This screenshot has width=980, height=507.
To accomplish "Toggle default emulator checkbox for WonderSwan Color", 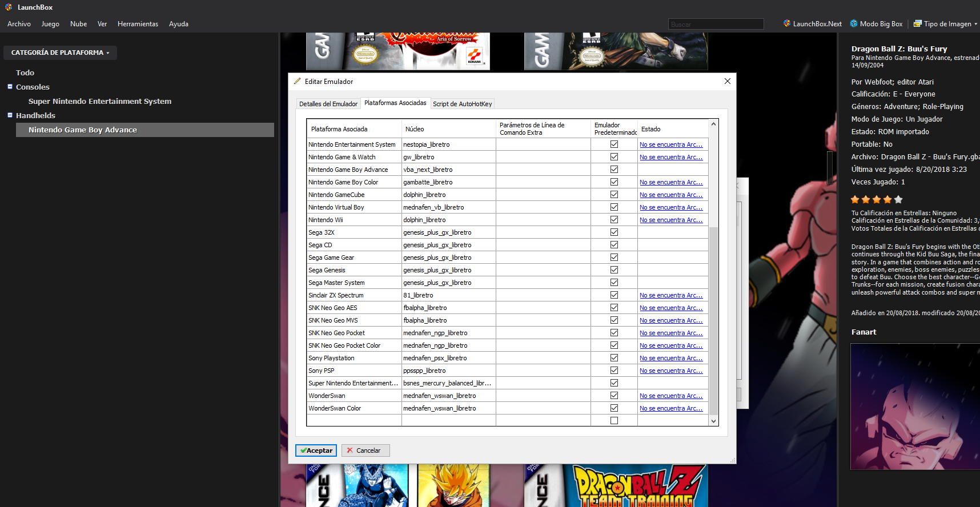I will point(614,408).
